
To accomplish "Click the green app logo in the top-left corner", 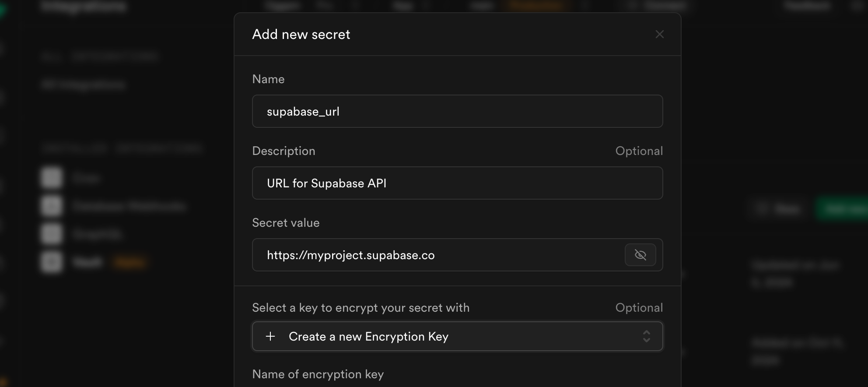I will tap(3, 9).
